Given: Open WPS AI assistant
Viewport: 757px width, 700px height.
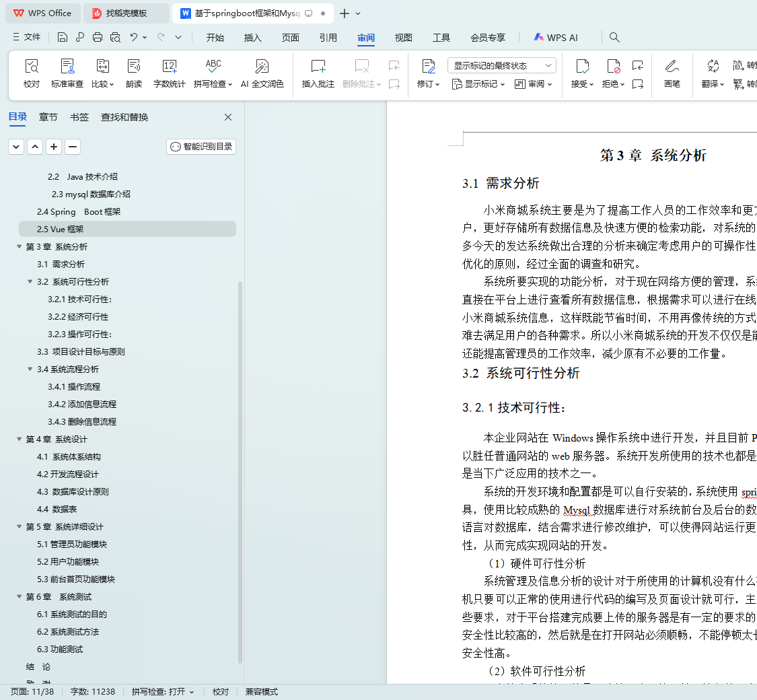Looking at the screenshot, I should point(556,37).
